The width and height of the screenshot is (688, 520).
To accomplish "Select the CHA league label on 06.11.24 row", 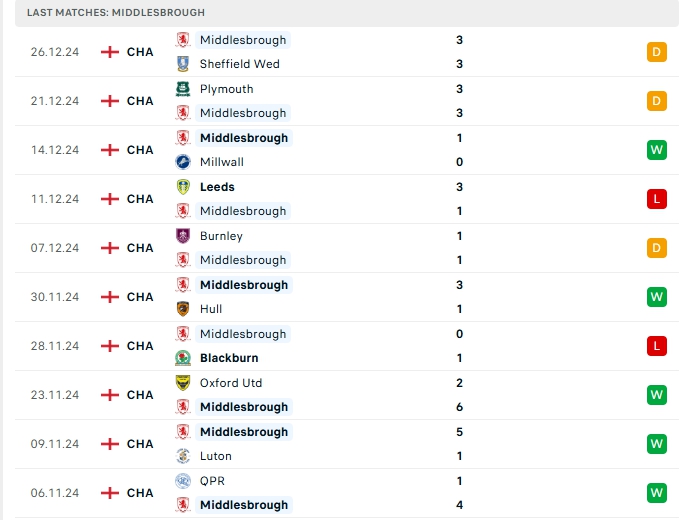I will point(140,493).
